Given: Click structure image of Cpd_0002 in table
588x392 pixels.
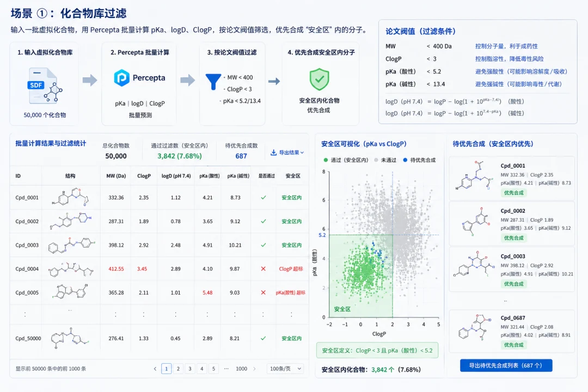Looking at the screenshot, I should point(70,222).
